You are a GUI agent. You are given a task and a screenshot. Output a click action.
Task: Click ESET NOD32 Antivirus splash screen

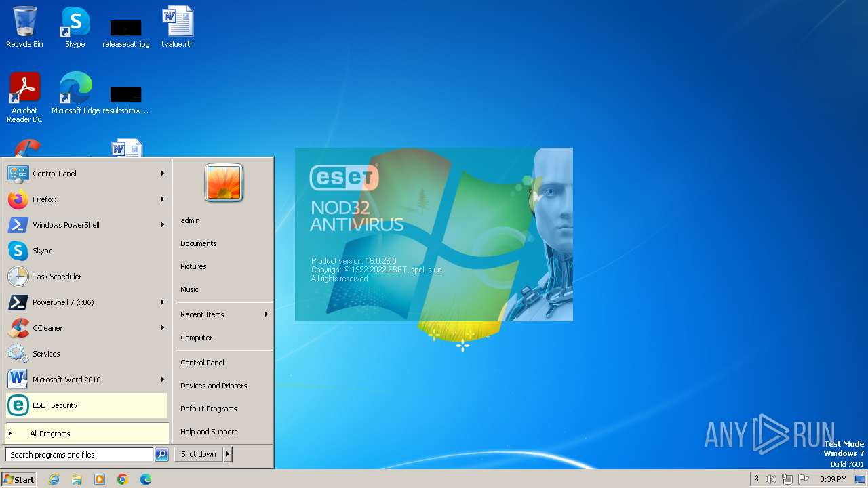[434, 235]
